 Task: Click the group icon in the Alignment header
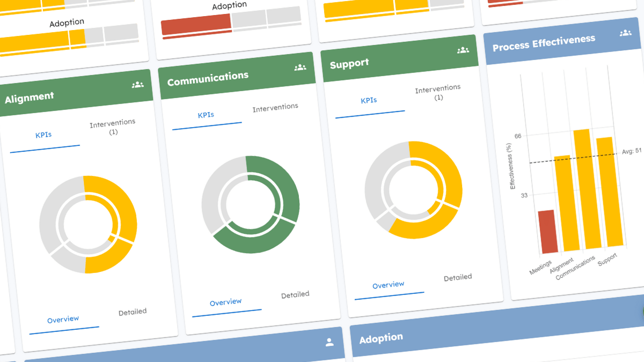click(x=138, y=84)
